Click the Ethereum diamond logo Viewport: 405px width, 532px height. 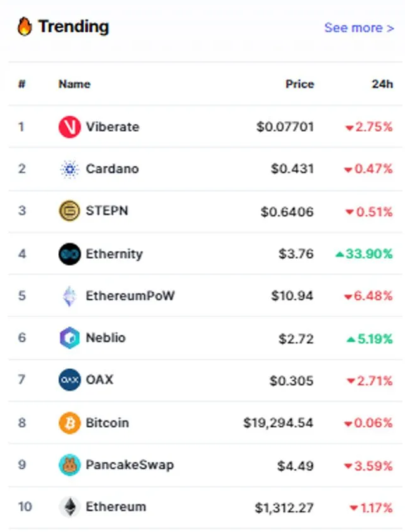[x=70, y=507]
